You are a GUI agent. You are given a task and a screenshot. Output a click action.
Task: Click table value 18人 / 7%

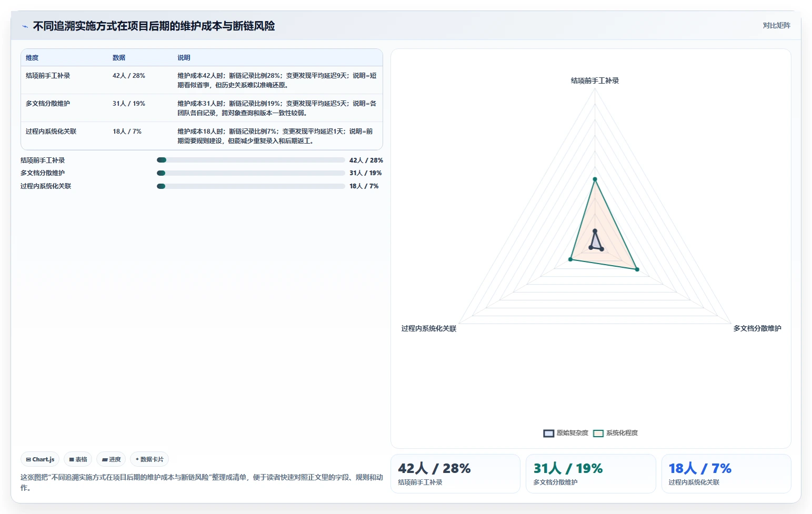pos(127,132)
